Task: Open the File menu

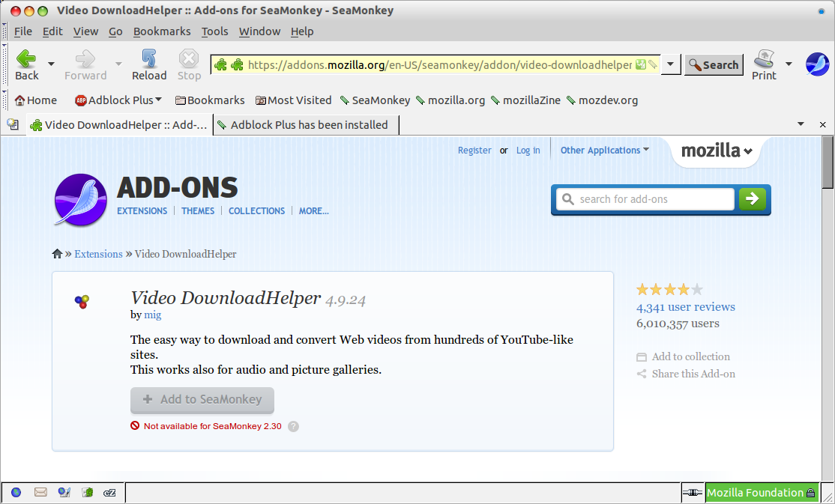Action: coord(23,31)
